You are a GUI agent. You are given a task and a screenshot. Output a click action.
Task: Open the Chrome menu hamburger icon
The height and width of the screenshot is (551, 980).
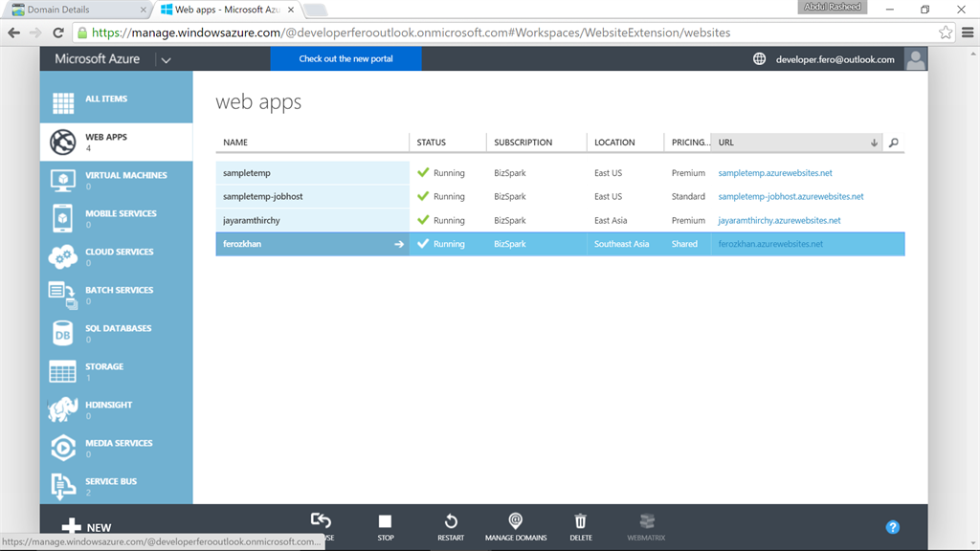(968, 33)
